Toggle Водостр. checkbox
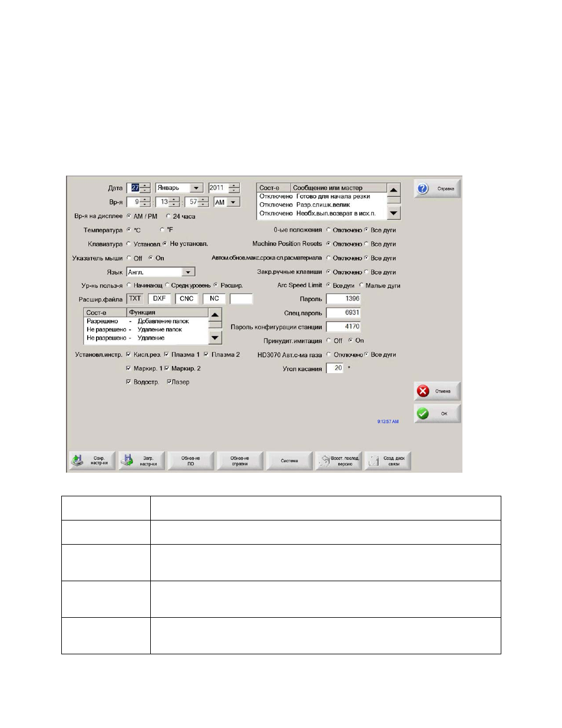The image size is (562, 728). (129, 382)
